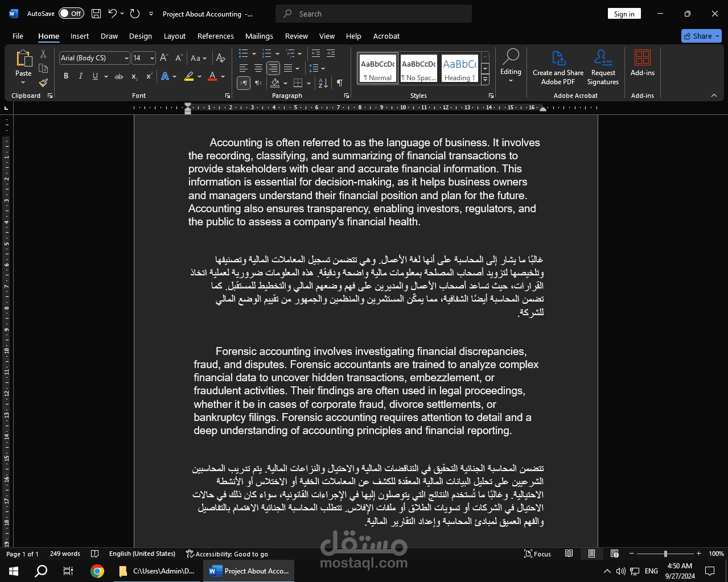Click the Save disk icon
728x582 pixels.
[96, 14]
